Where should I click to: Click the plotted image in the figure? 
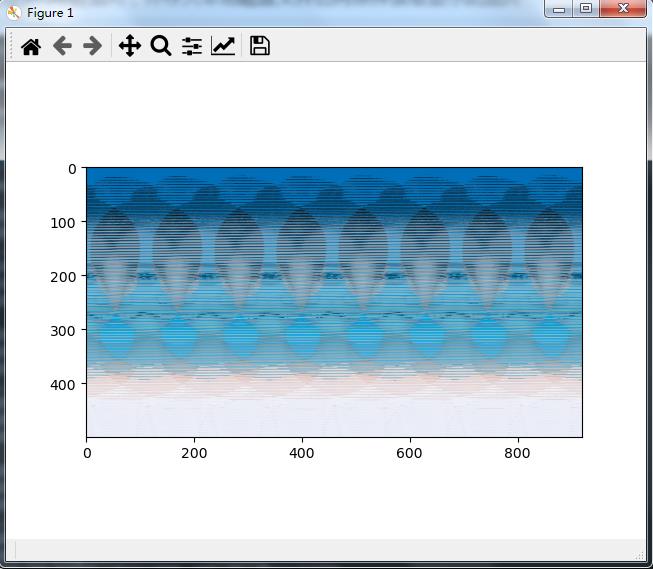point(334,302)
